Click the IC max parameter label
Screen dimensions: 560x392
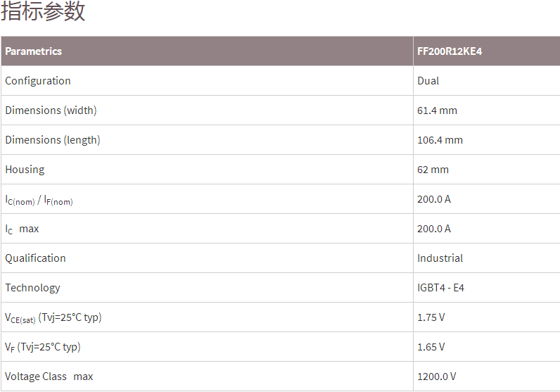(22, 229)
